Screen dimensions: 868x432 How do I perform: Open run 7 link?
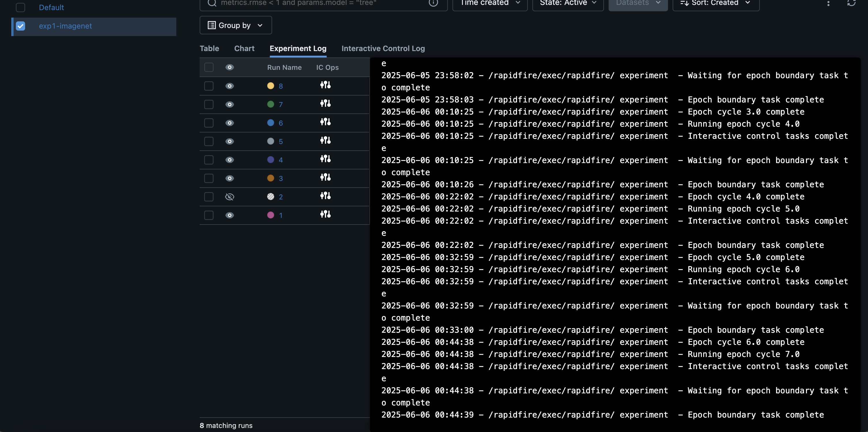[281, 105]
